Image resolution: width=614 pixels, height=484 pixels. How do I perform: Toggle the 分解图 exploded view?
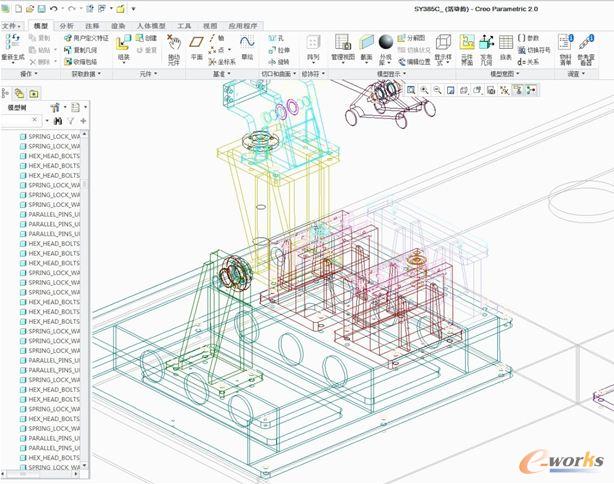410,38
